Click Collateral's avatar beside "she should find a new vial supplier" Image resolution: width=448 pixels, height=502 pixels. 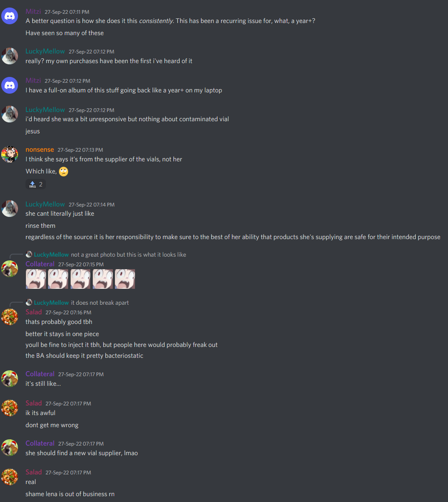click(10, 448)
